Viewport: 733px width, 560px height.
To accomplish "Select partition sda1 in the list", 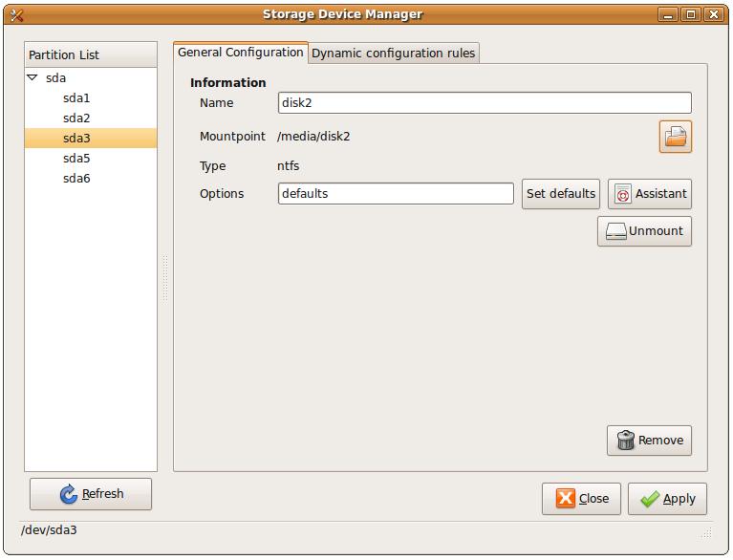I will (x=76, y=98).
